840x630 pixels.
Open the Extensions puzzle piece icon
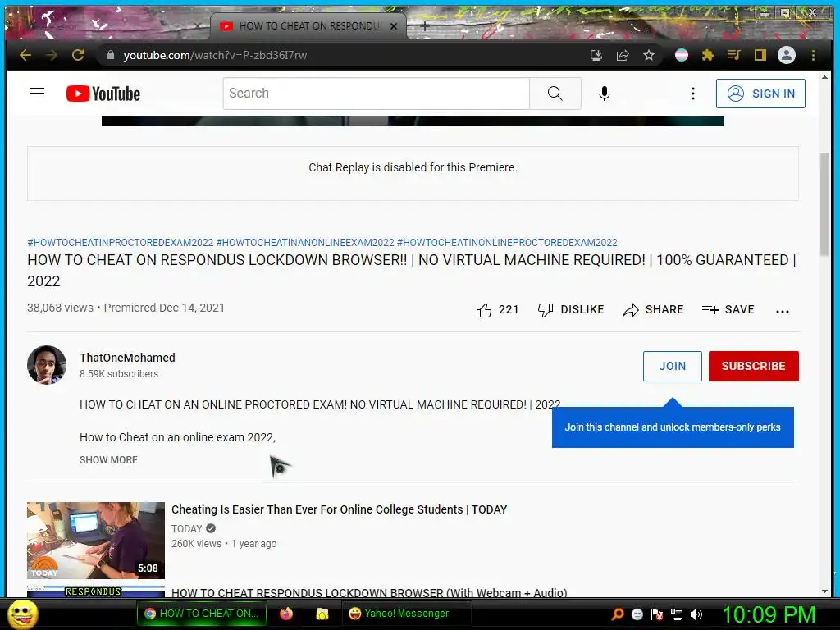click(x=708, y=55)
